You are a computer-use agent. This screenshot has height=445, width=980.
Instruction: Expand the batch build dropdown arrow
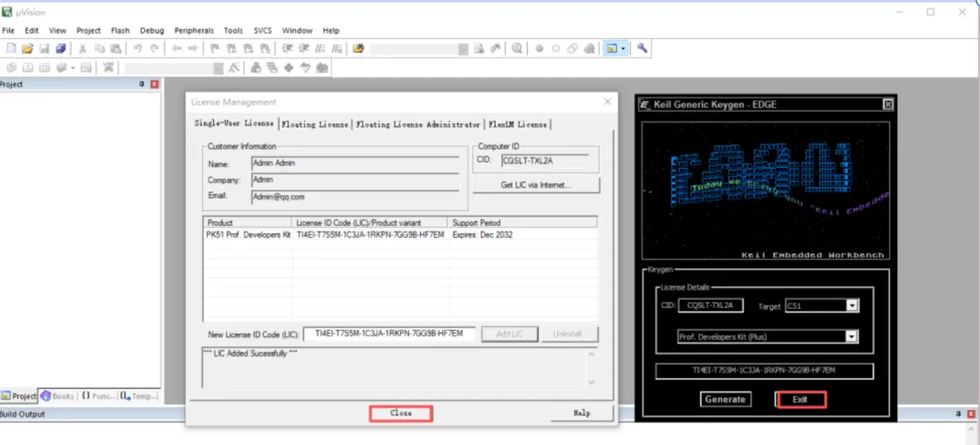[73, 67]
